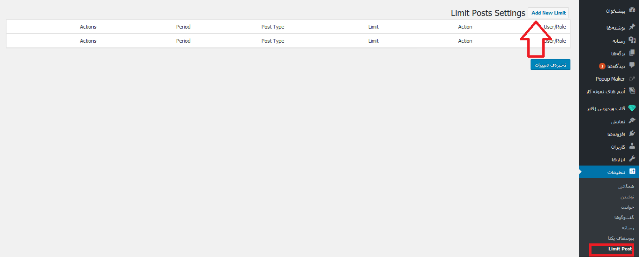
Task: Click the Comments speech bubble icon
Action: 632,66
